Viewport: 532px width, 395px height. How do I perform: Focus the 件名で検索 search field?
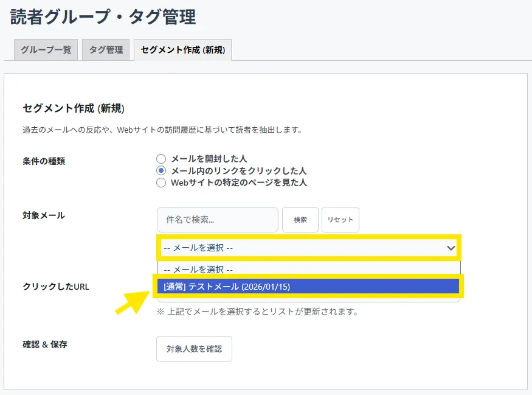(217, 220)
